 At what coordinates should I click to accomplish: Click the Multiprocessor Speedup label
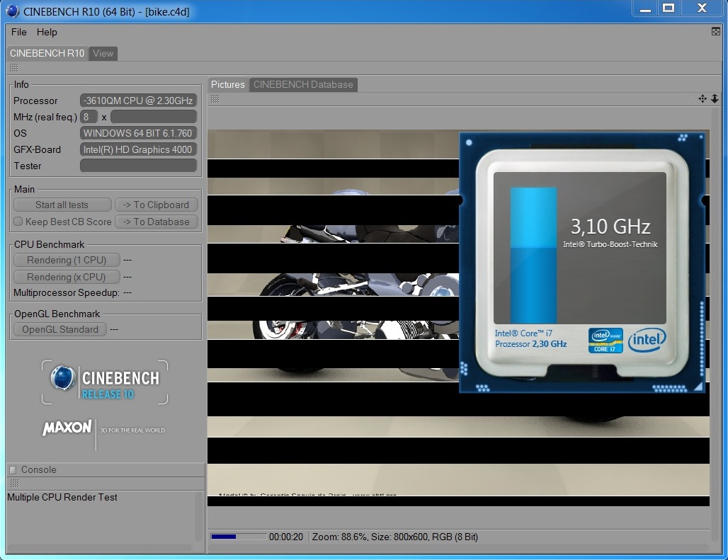click(x=67, y=293)
